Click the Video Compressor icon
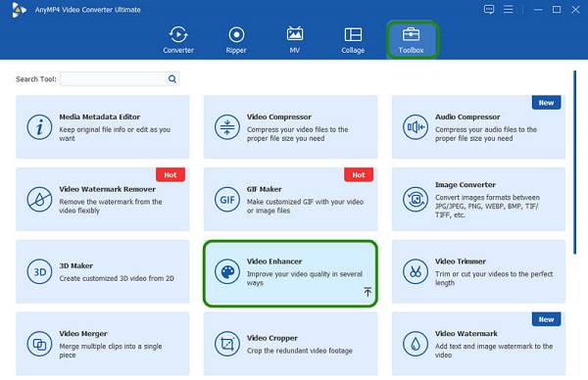 tap(227, 127)
